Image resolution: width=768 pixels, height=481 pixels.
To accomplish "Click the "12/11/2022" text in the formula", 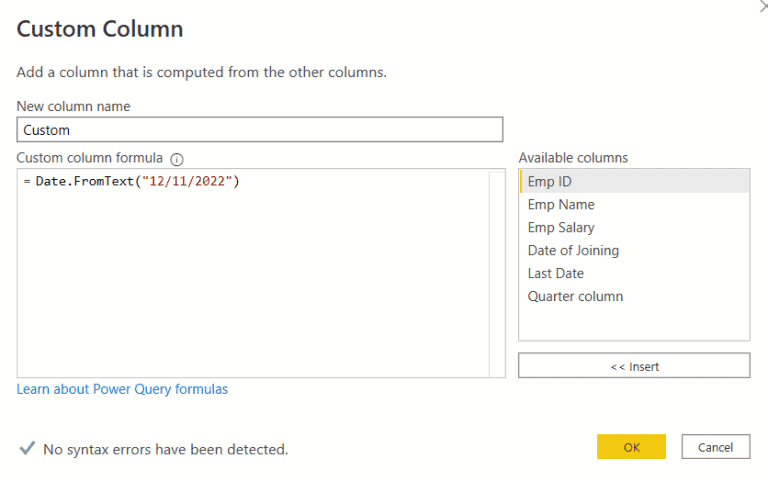I will (187, 181).
